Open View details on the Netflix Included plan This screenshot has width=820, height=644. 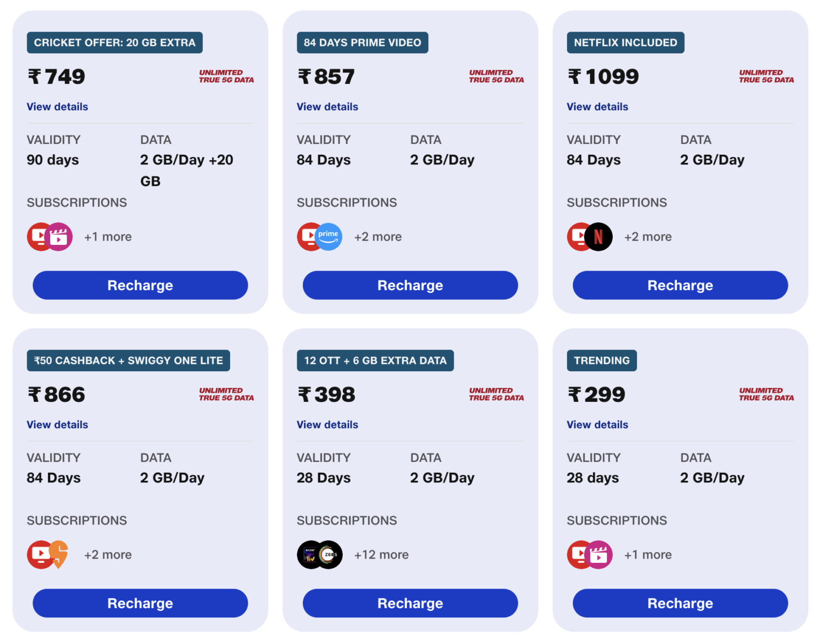(x=597, y=107)
